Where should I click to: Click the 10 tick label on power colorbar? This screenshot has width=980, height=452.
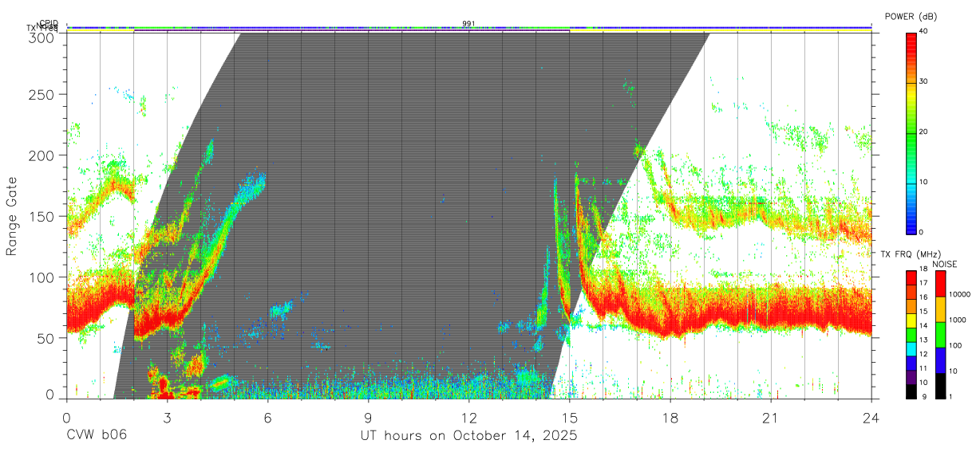[x=924, y=183]
